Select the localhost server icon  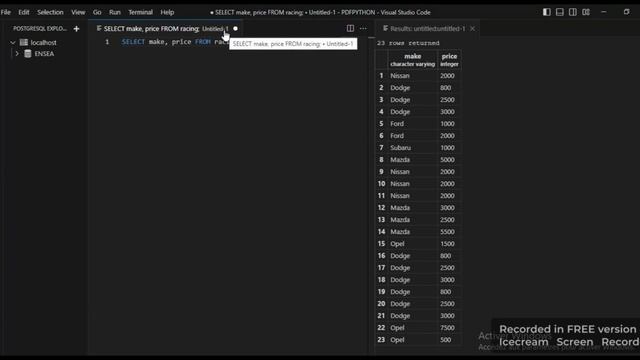pos(24,42)
